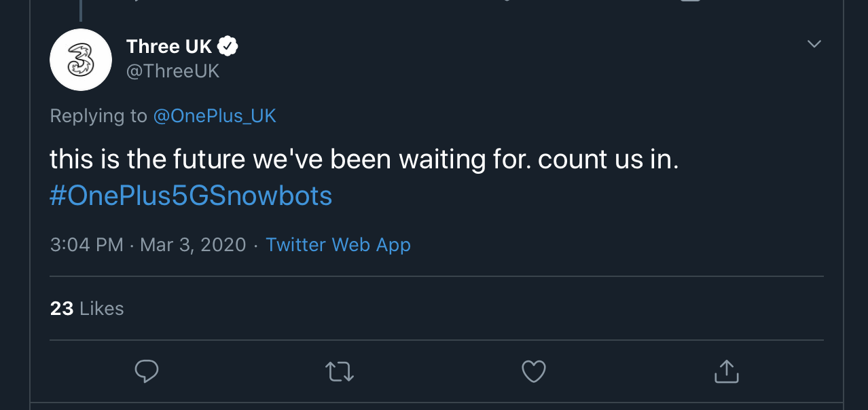The height and width of the screenshot is (410, 868).
Task: Open the Three UK display name profile
Action: pyautogui.click(x=169, y=47)
